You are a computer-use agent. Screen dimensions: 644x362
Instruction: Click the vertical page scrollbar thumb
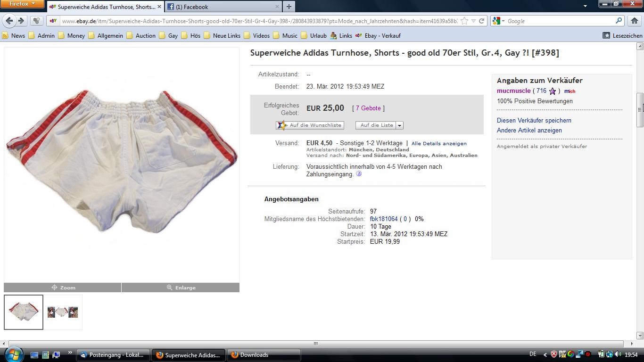click(640, 109)
